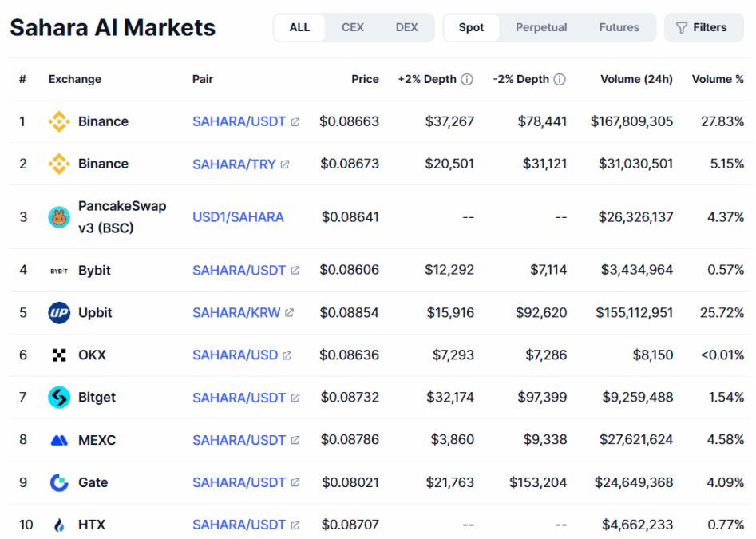The height and width of the screenshot is (539, 756).
Task: Open the Gate exchange name
Action: pos(93,482)
